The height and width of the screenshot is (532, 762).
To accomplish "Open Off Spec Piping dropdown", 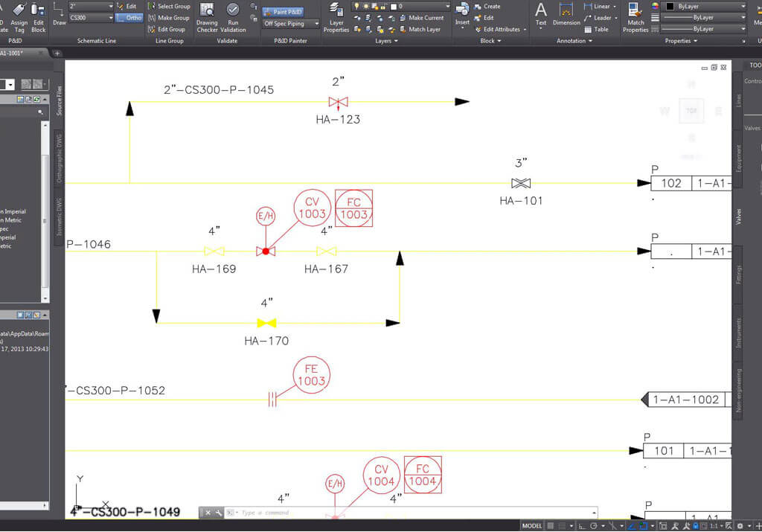I will tap(291, 23).
